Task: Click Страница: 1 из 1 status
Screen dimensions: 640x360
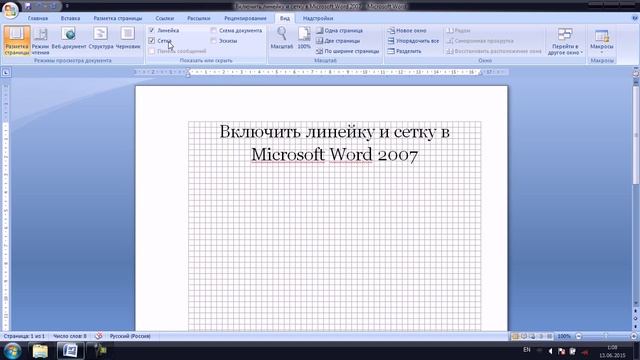Action: pyautogui.click(x=24, y=336)
